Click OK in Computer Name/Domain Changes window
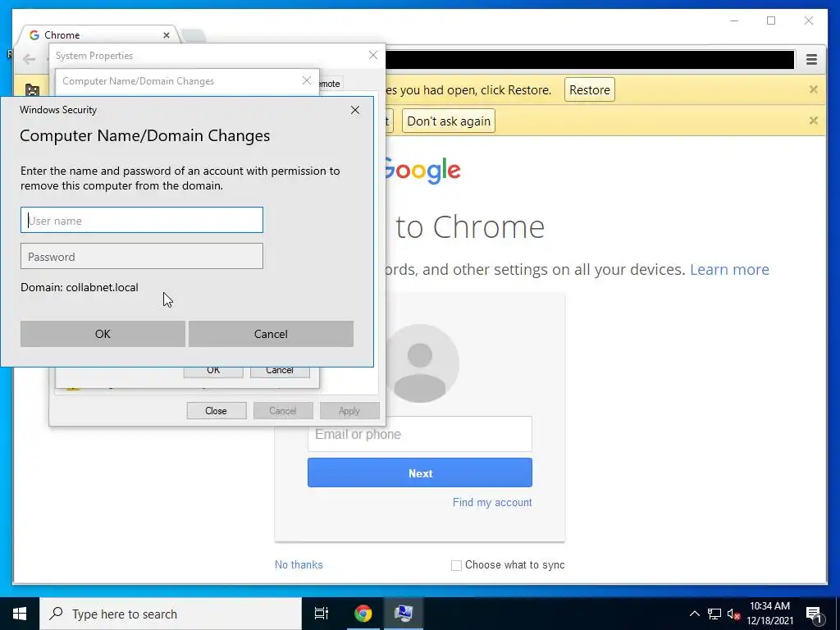Image resolution: width=840 pixels, height=630 pixels. (x=213, y=371)
